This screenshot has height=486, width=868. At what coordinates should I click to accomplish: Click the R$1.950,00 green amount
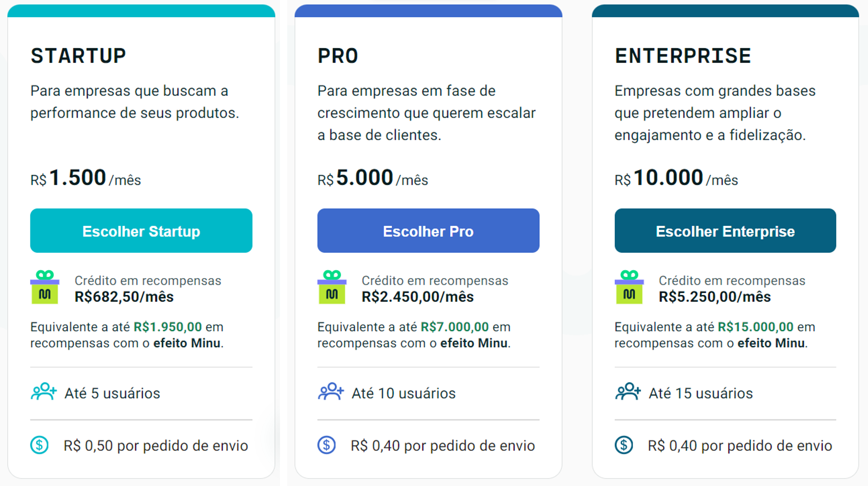click(168, 327)
